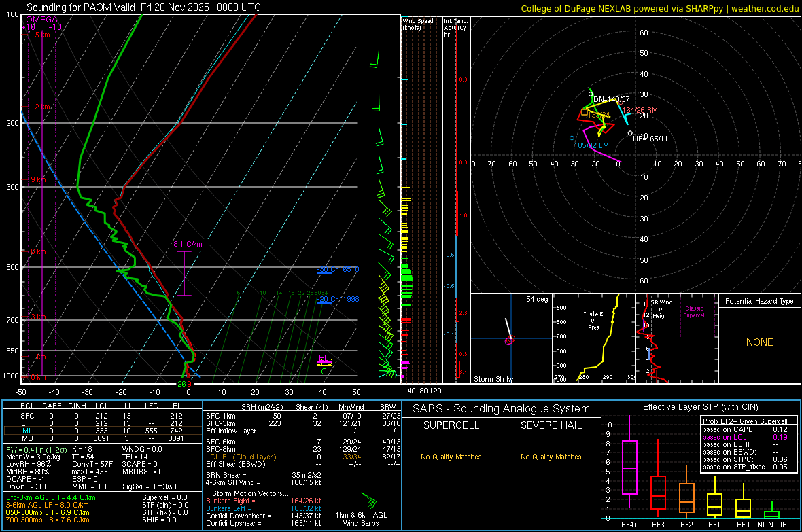Click the Effective Layer STP chart title
This screenshot has height=532, width=802.
(700, 407)
